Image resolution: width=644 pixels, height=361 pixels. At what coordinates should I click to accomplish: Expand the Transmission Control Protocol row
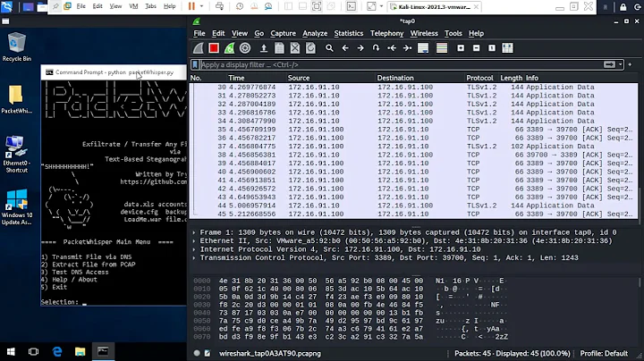click(194, 258)
